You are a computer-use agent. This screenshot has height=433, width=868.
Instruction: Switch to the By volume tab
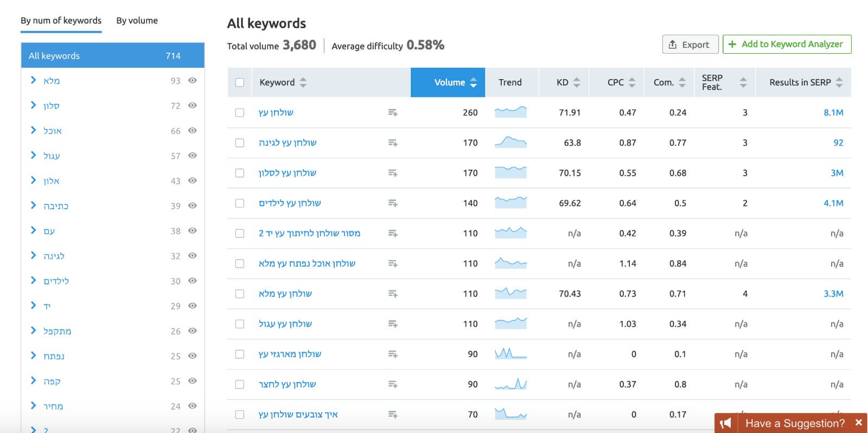pos(137,21)
